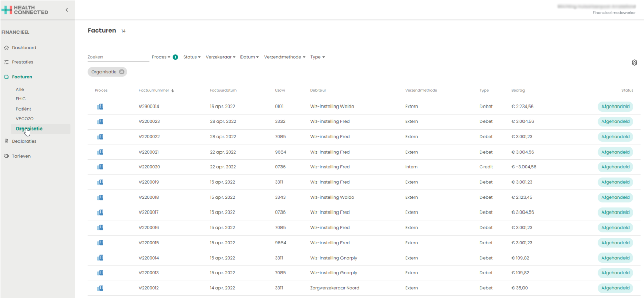Remove the Organisatie filter chip
The image size is (644, 298).
click(x=122, y=72)
